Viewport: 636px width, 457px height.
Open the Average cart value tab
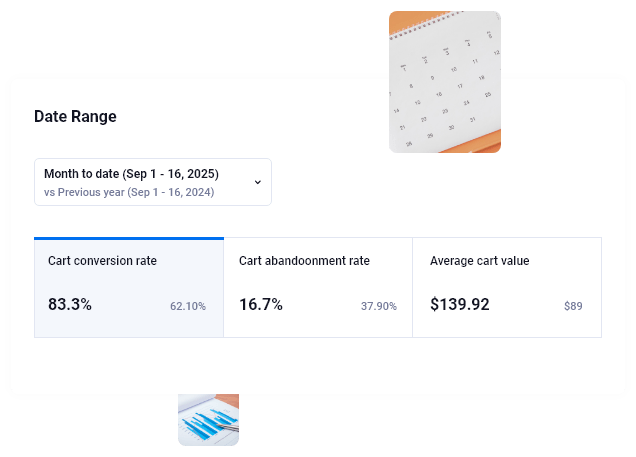click(x=507, y=288)
